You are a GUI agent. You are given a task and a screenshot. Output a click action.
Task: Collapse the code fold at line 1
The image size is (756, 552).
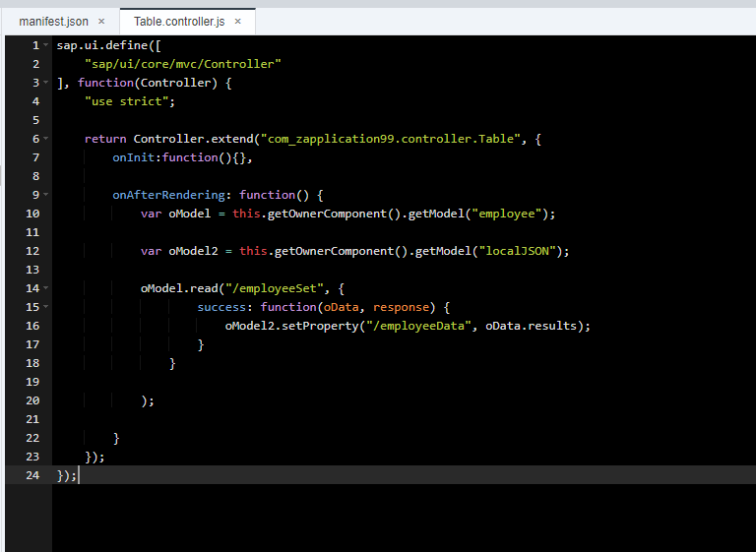[x=46, y=45]
